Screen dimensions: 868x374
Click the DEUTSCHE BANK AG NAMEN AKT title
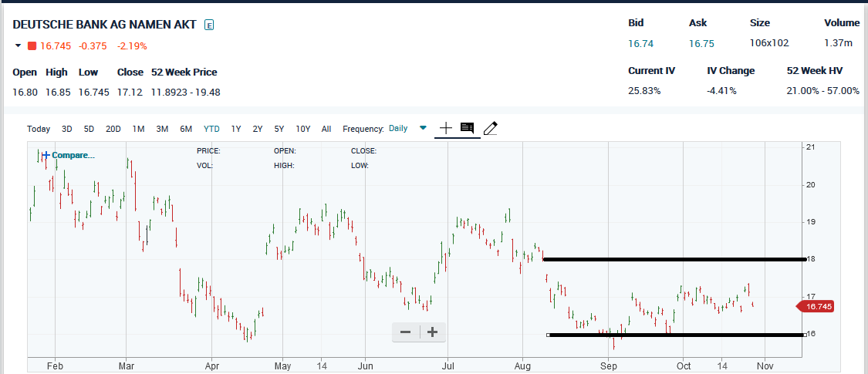(104, 25)
